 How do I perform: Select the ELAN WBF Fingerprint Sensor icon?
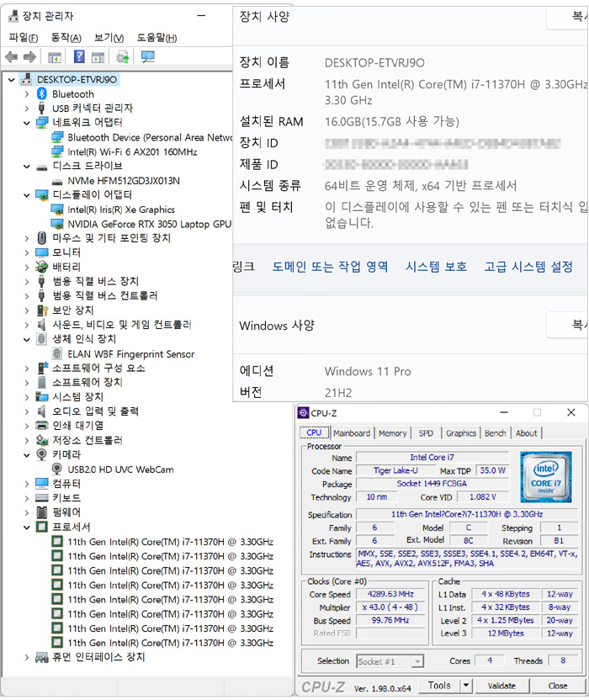[56, 353]
